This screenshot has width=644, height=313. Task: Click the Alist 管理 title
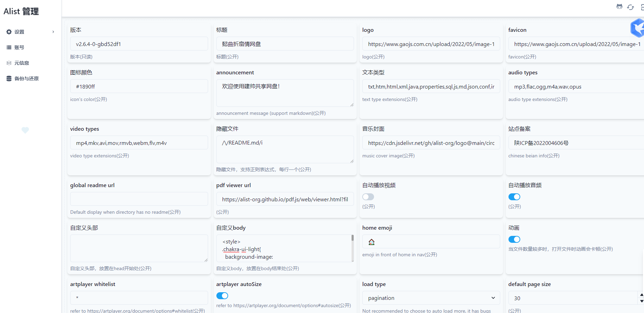point(21,11)
